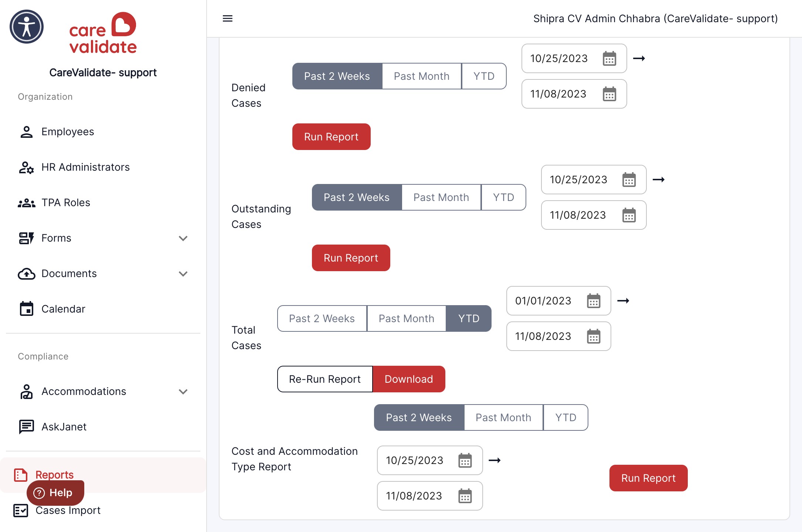Open calendar picker for Total Cases start date
The height and width of the screenshot is (532, 802).
click(x=594, y=301)
